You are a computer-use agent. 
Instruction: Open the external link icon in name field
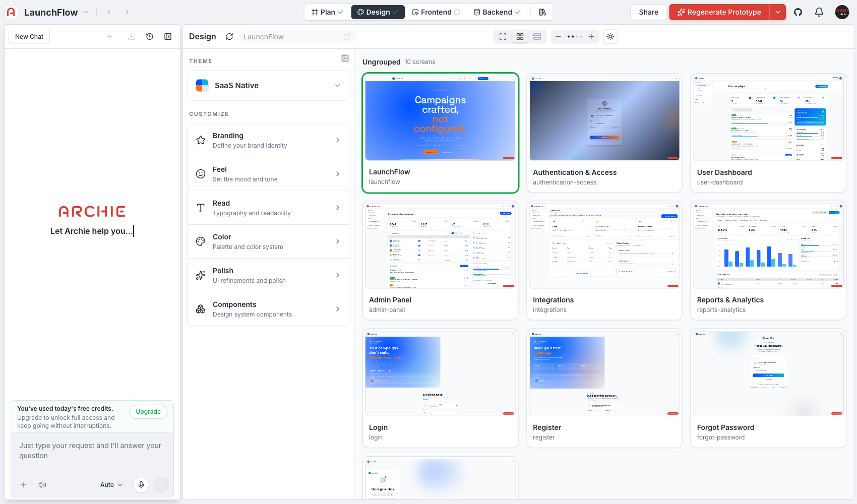coord(347,37)
